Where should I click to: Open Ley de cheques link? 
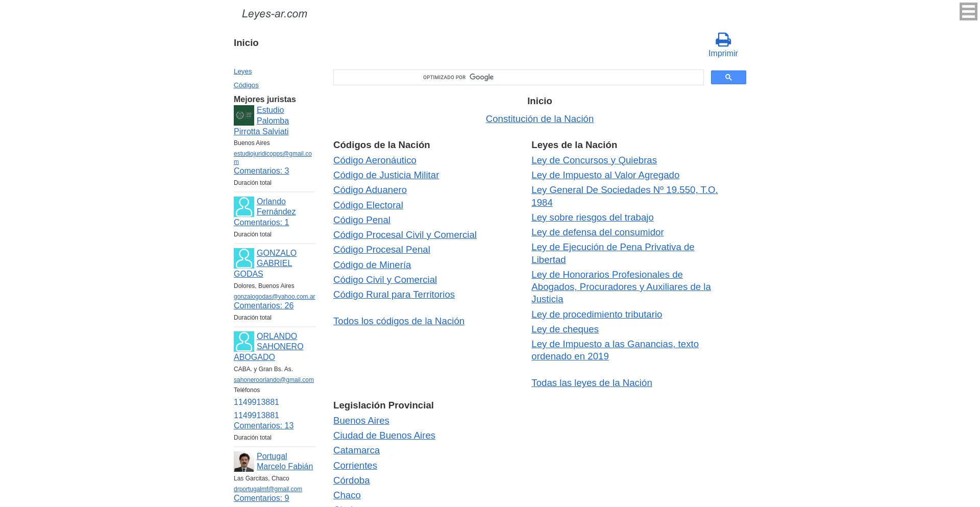click(565, 329)
